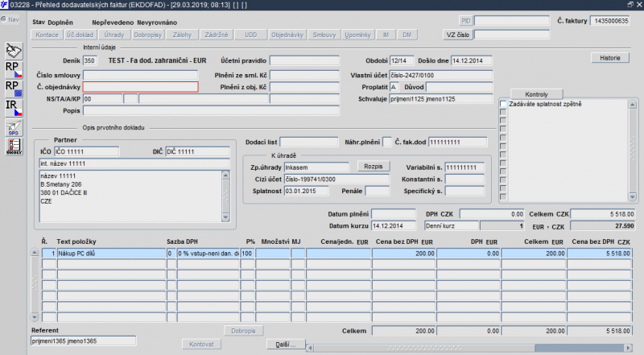This screenshot has width=644, height=355.
Task: Click the handshake icon in left sidebar
Action: click(14, 51)
